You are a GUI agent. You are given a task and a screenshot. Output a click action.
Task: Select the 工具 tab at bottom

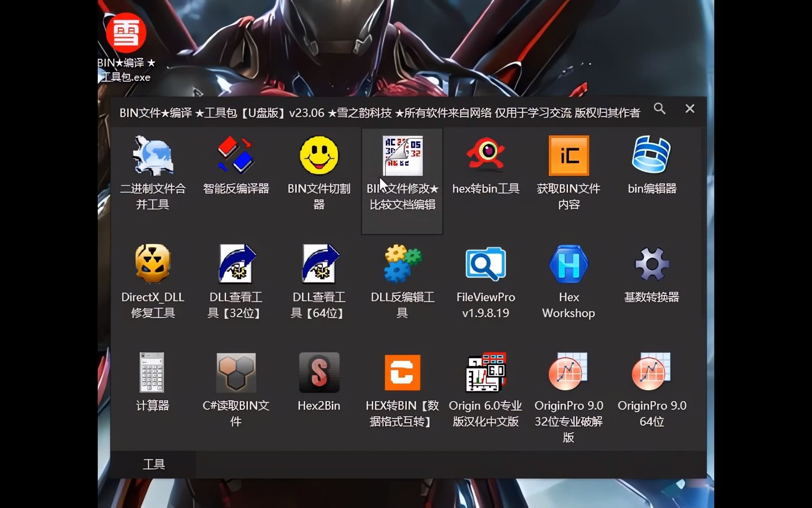[154, 464]
